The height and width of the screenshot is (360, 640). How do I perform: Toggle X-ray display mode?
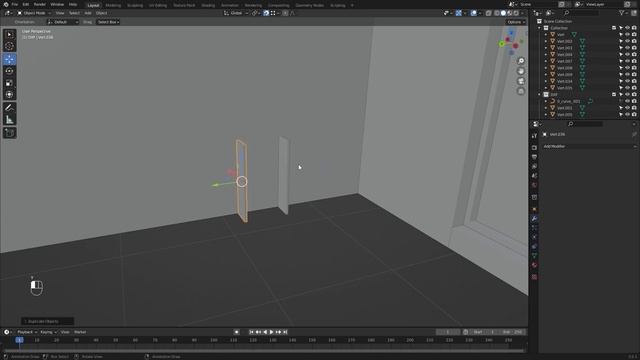[x=489, y=13]
